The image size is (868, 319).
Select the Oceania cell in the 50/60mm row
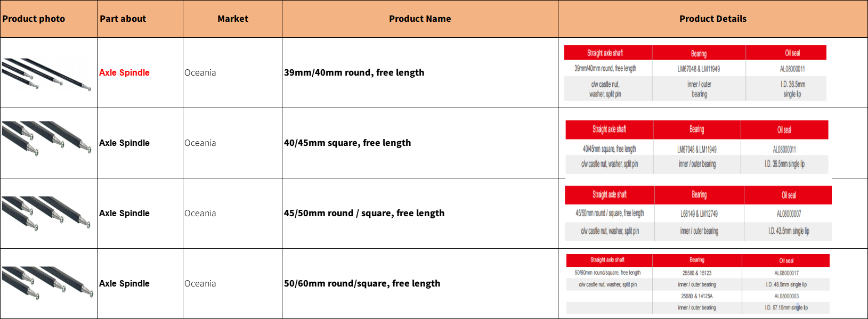coord(200,283)
